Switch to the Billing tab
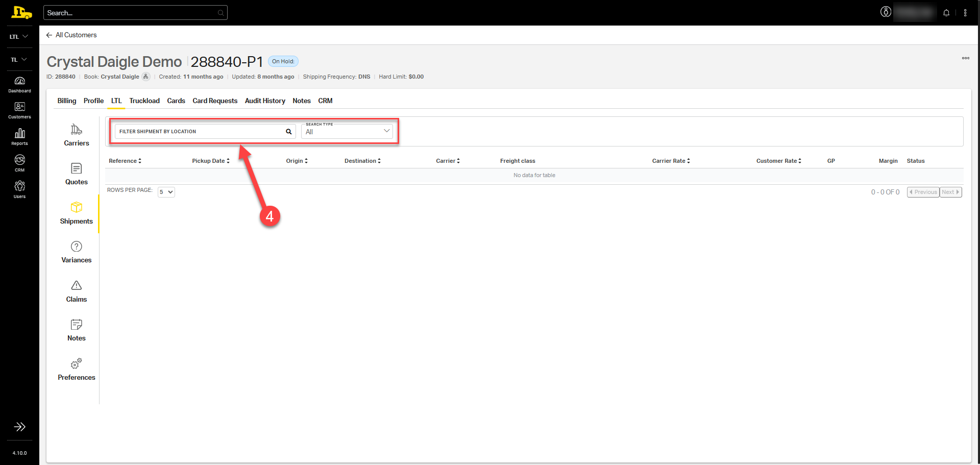Viewport: 980px width, 465px height. 67,101
